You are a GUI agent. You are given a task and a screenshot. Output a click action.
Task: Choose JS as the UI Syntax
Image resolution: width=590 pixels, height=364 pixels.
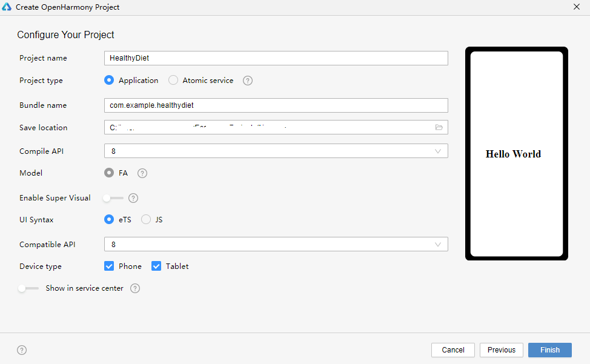pos(146,220)
